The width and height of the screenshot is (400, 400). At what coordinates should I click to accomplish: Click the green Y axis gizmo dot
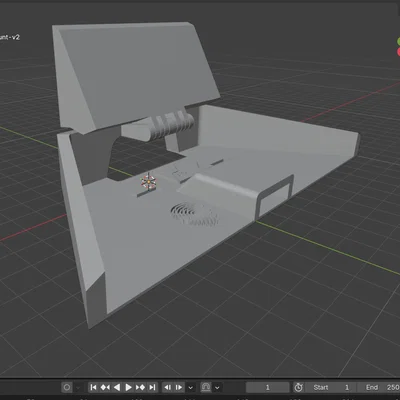(x=398, y=42)
